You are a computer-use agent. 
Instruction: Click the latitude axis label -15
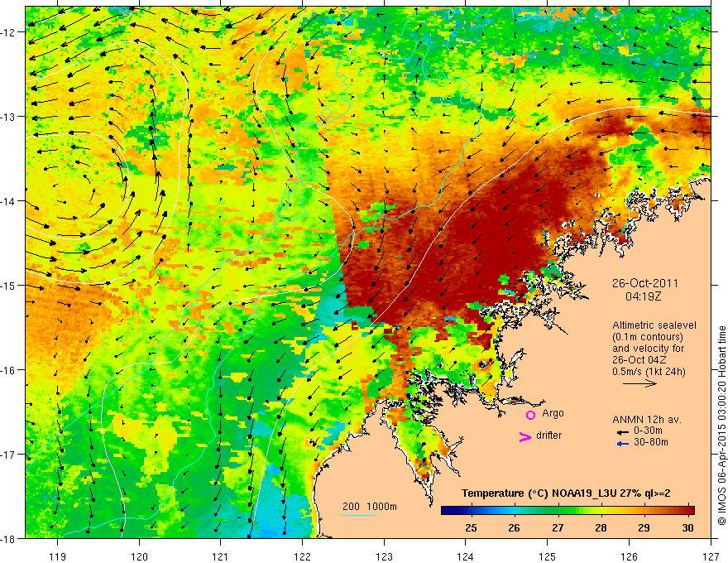[8, 286]
